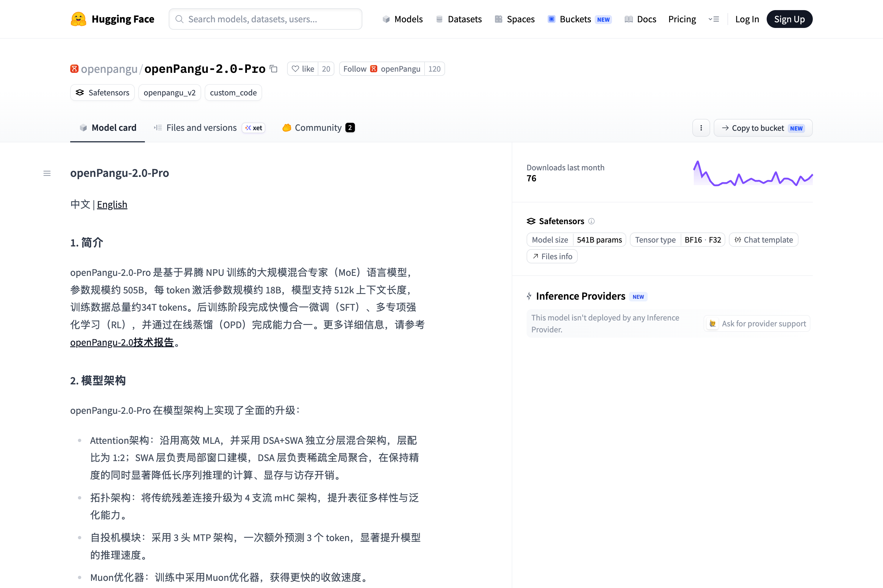Image resolution: width=883 pixels, height=588 pixels.
Task: Open Buckets navigation item
Action: 580,19
